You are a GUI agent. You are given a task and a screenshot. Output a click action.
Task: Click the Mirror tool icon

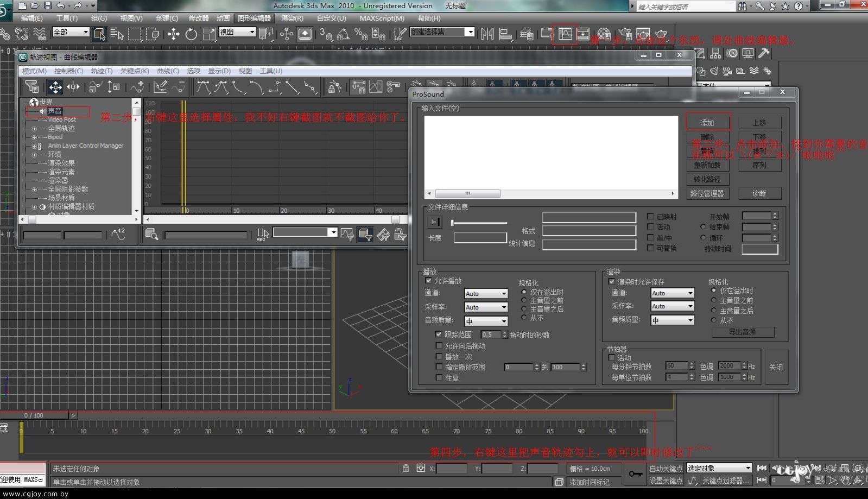487,34
